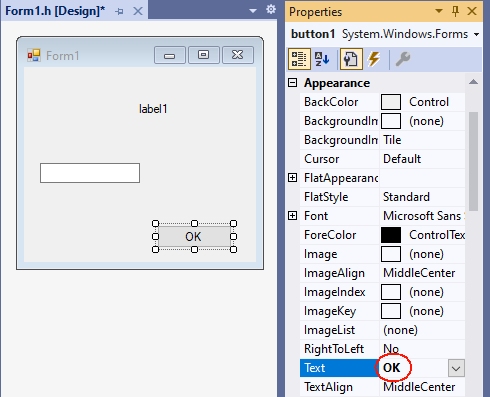Select the ImageList property row
The width and height of the screenshot is (490, 397).
[382, 330]
